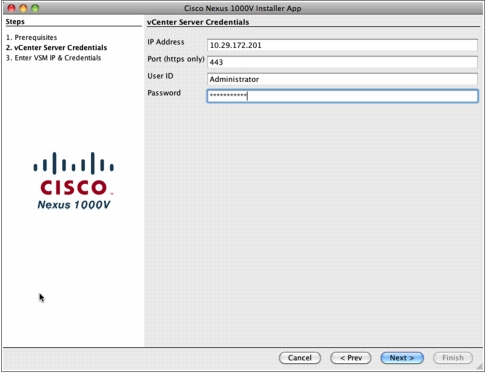488x375 pixels.
Task: Click into the User ID field
Action: click(x=342, y=79)
